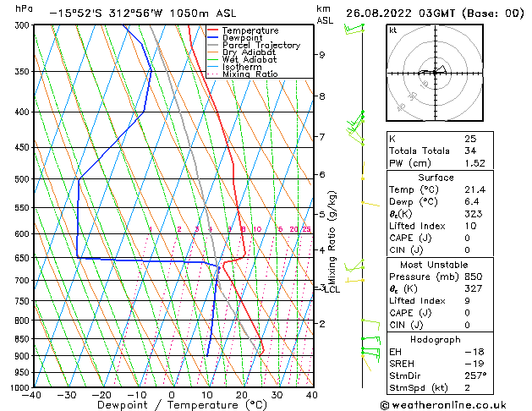Viewport: 532px width, 411px height.
Task: Click the yellow wind barb at 550 hPa
Action: tap(370, 204)
